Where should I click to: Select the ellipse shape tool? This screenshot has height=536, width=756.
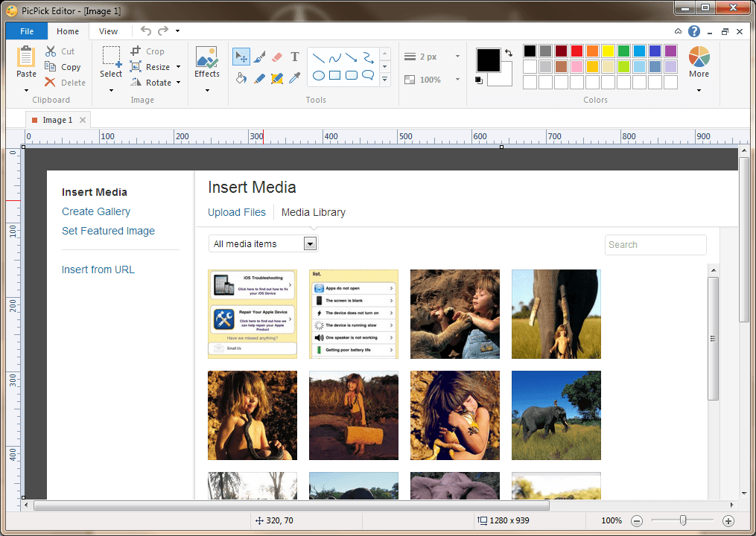(318, 75)
